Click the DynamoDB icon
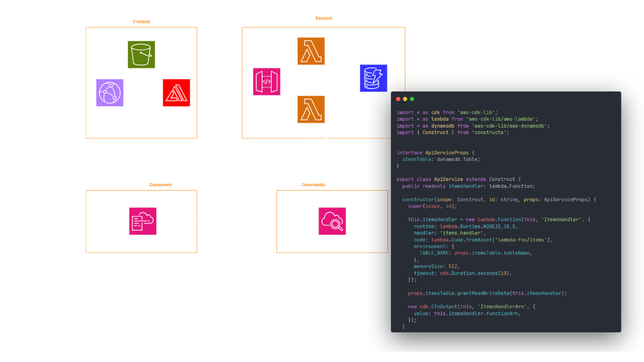The height and width of the screenshot is (362, 644). [x=374, y=78]
